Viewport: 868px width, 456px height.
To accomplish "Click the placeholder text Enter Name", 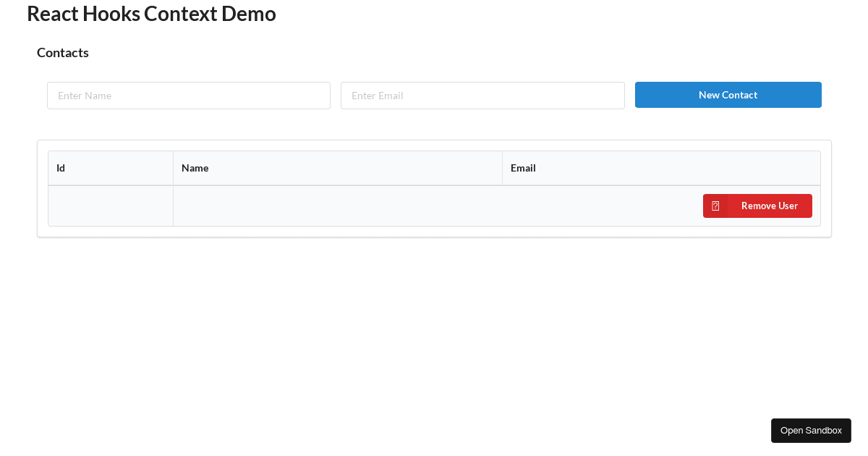I will [x=85, y=95].
